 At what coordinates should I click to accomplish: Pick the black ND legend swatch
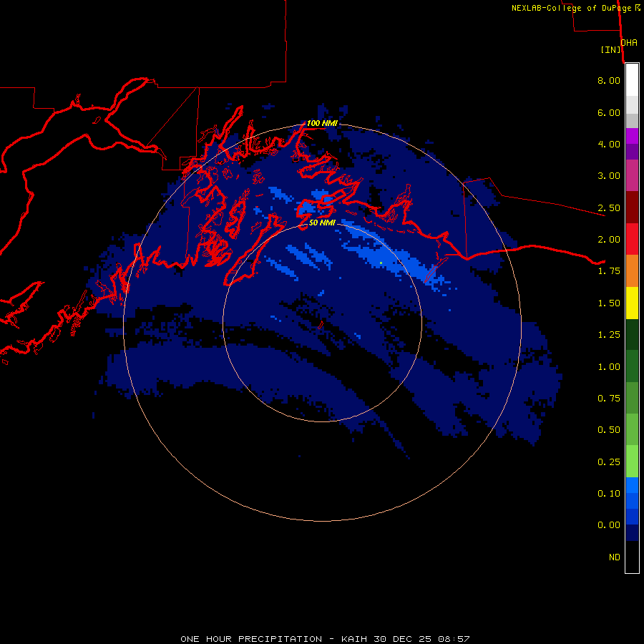[x=632, y=557]
